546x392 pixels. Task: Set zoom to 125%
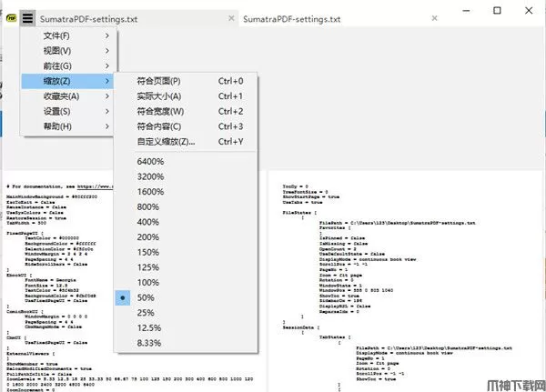[187, 267]
